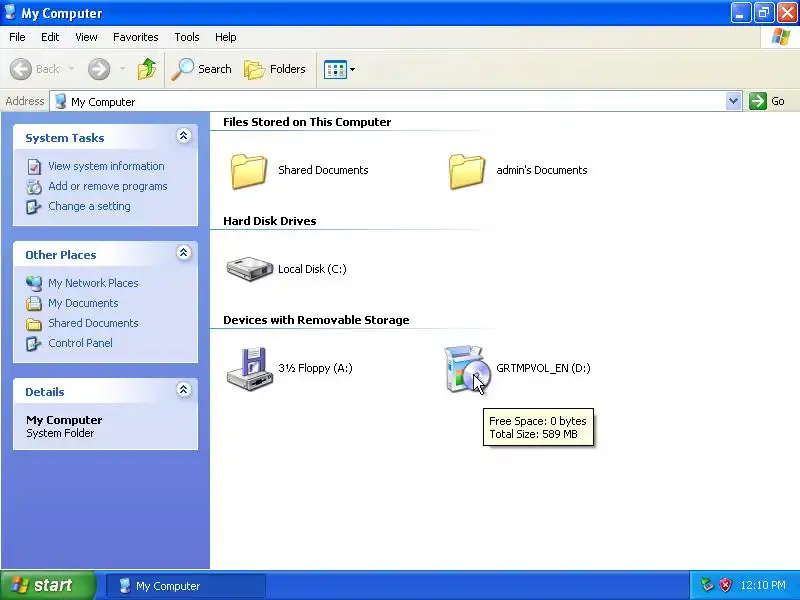Open the Views dropdown arrow
800x600 pixels.
[x=353, y=69]
